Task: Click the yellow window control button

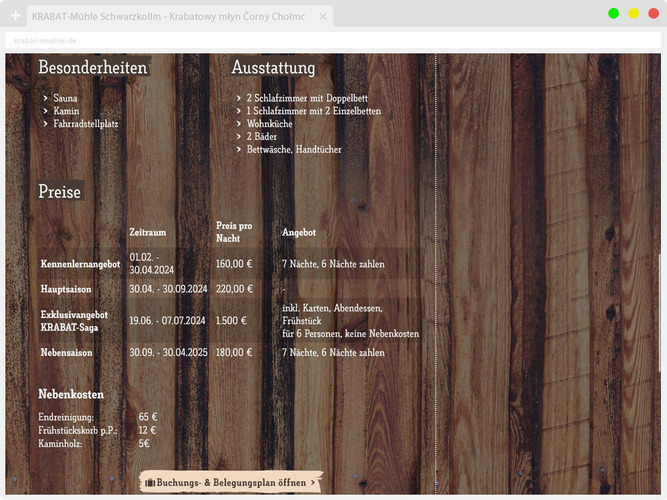Action: coord(633,13)
